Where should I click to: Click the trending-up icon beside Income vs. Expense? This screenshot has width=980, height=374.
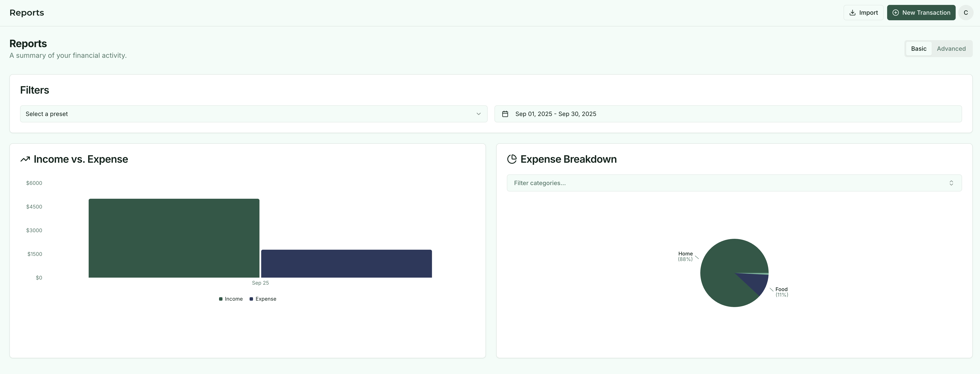point(25,159)
